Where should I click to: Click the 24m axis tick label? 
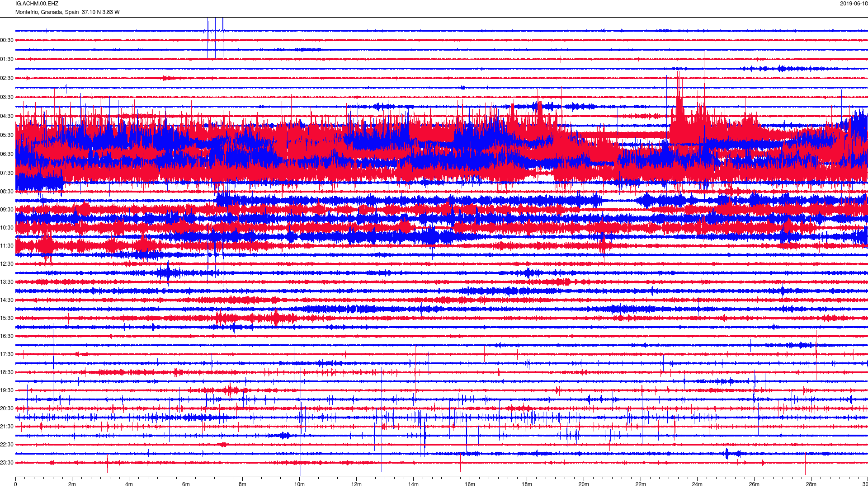698,484
